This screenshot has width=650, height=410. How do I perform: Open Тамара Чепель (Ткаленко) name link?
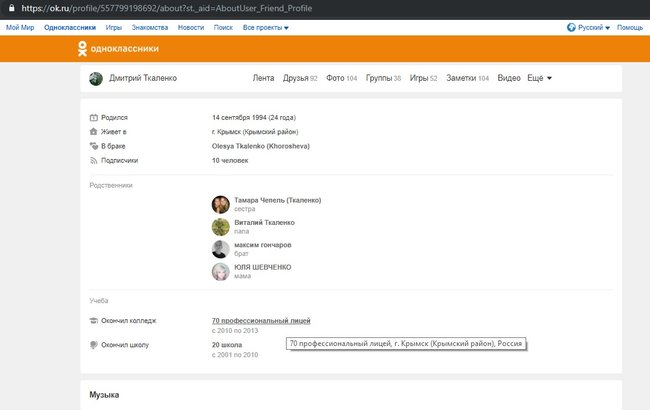(x=278, y=200)
